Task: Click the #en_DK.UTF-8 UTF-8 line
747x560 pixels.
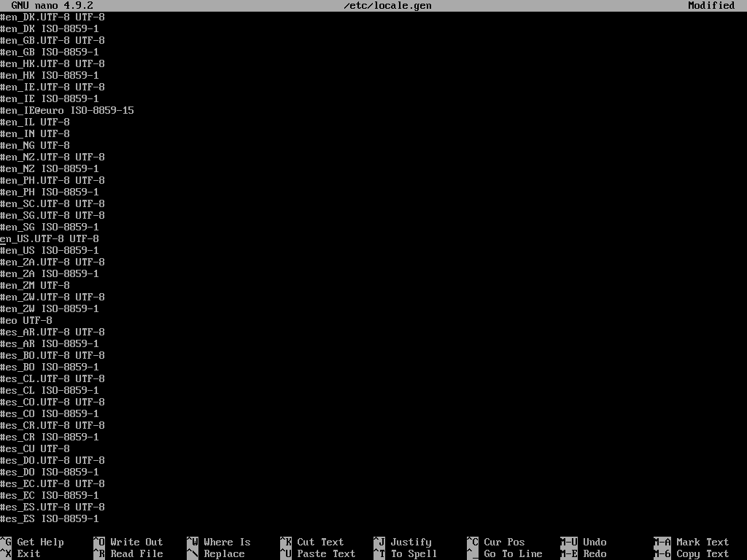Action: 53,17
